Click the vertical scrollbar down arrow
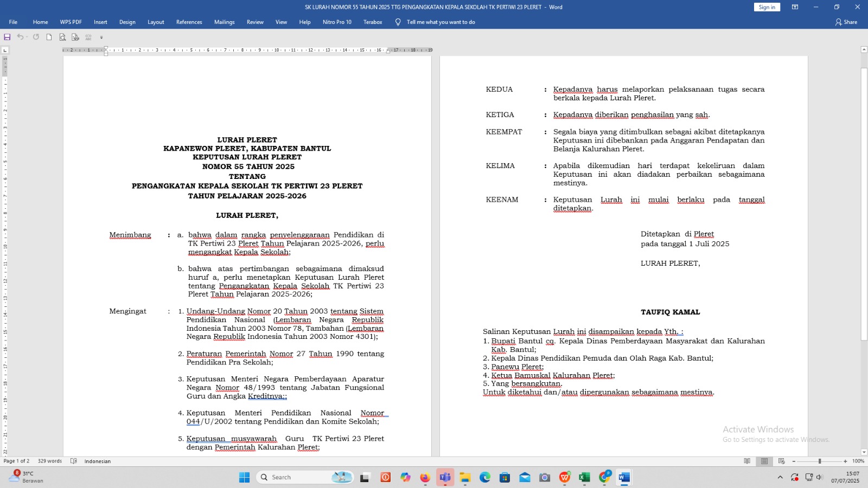Viewport: 868px width, 488px height. pyautogui.click(x=864, y=452)
